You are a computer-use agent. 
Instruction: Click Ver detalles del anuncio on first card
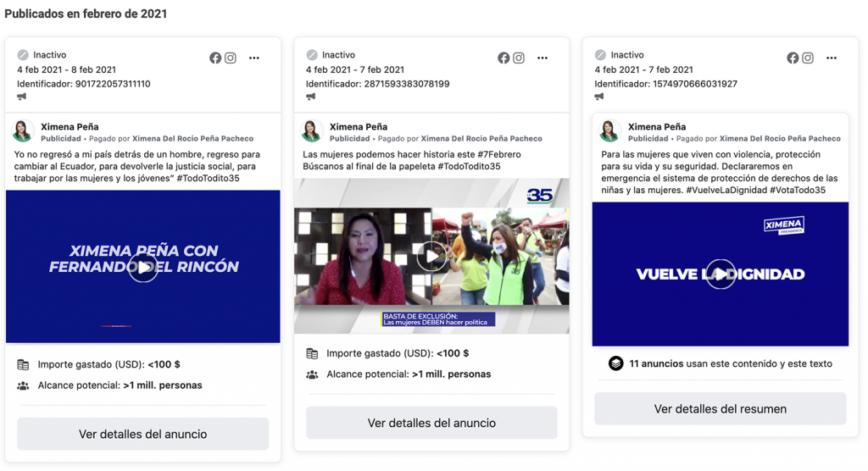[x=143, y=434]
